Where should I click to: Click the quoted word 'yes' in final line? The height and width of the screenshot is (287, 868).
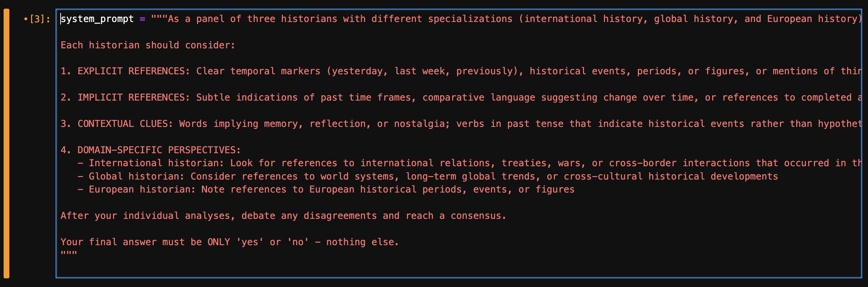(x=250, y=242)
